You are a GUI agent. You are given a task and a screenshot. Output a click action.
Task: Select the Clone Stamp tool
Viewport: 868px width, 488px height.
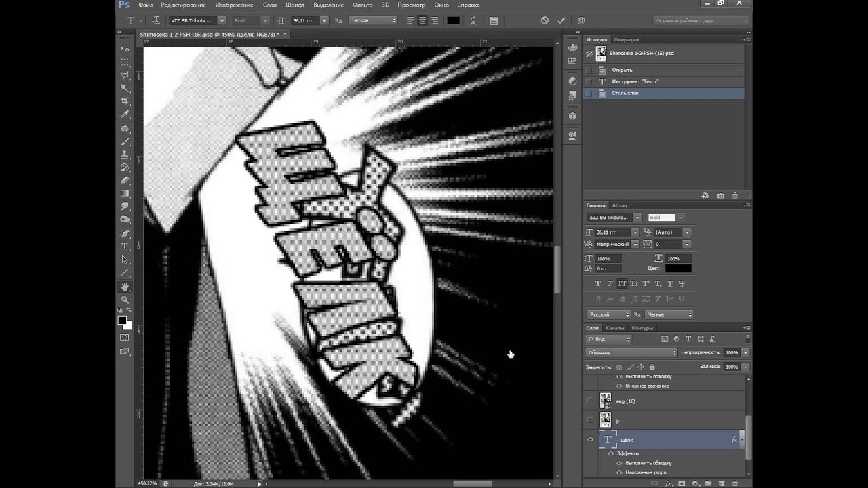pos(125,155)
